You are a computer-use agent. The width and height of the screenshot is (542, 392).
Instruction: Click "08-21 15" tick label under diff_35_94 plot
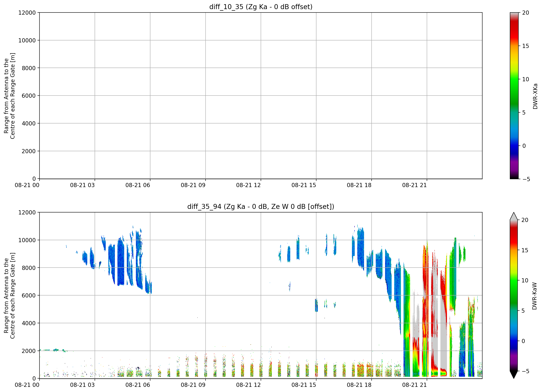pos(304,385)
